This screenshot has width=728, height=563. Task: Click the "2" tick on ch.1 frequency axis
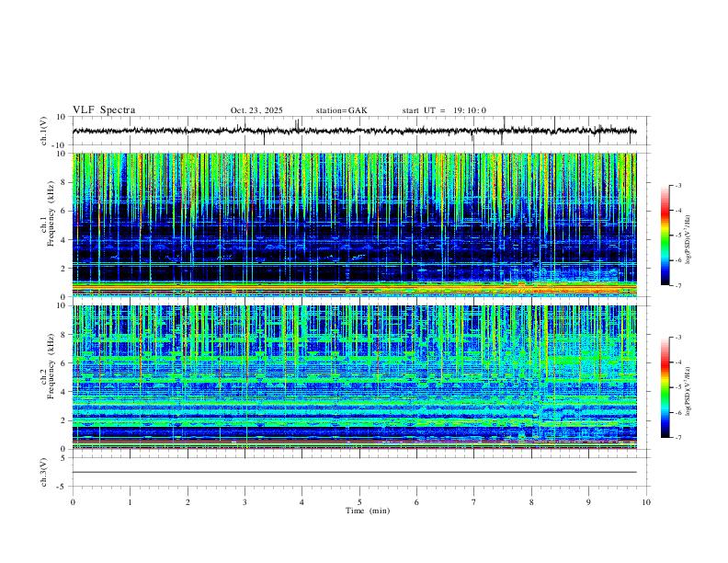point(64,268)
